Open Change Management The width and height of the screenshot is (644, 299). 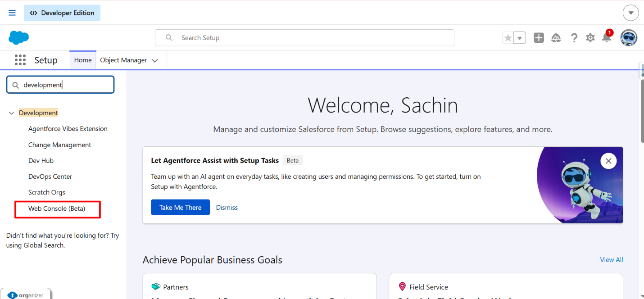click(x=59, y=145)
